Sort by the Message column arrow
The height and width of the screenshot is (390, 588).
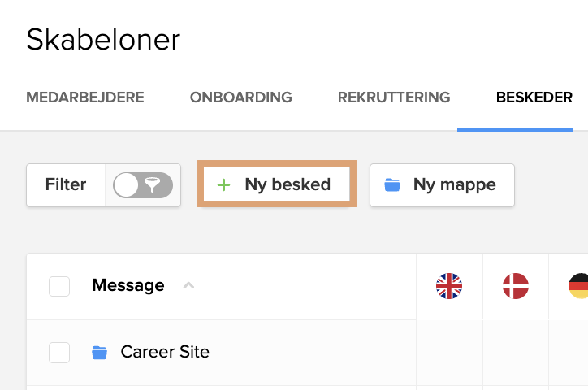(188, 286)
